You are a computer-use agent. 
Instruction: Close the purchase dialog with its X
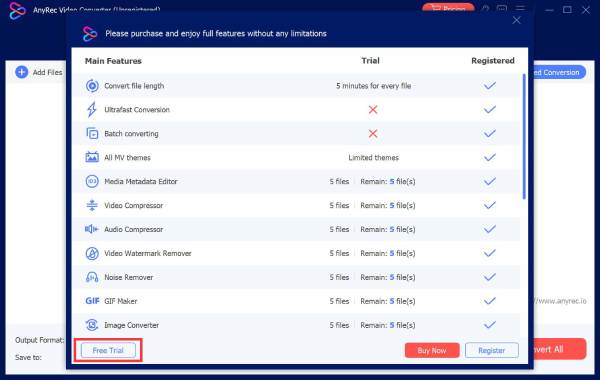517,20
